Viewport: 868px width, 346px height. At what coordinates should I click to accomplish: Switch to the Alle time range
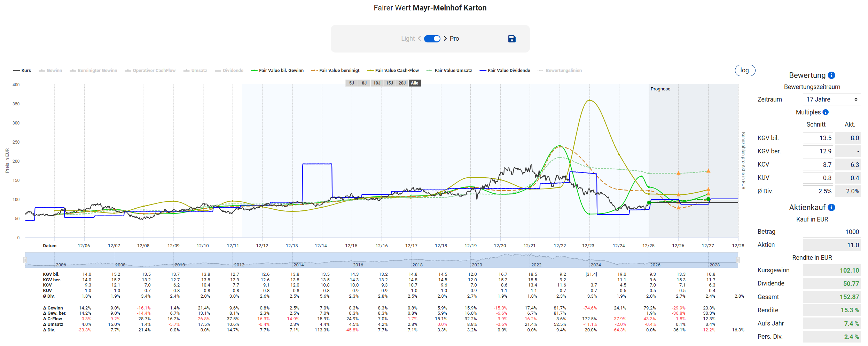tap(414, 83)
